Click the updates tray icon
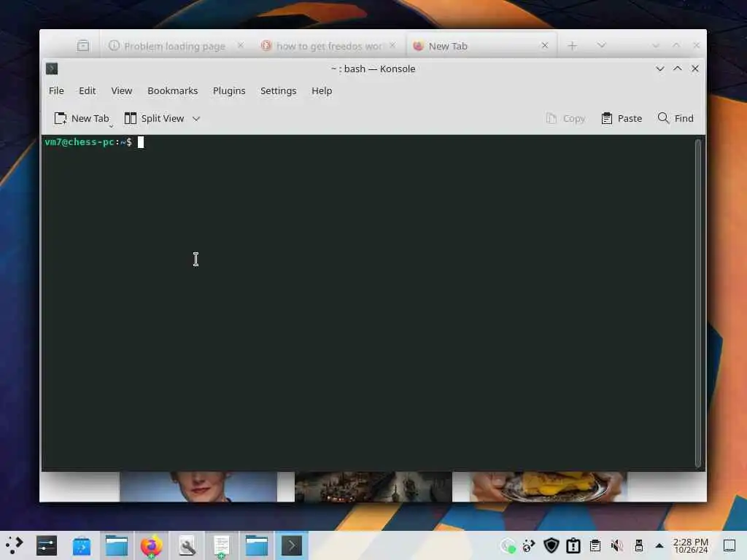747x560 pixels. [530, 545]
